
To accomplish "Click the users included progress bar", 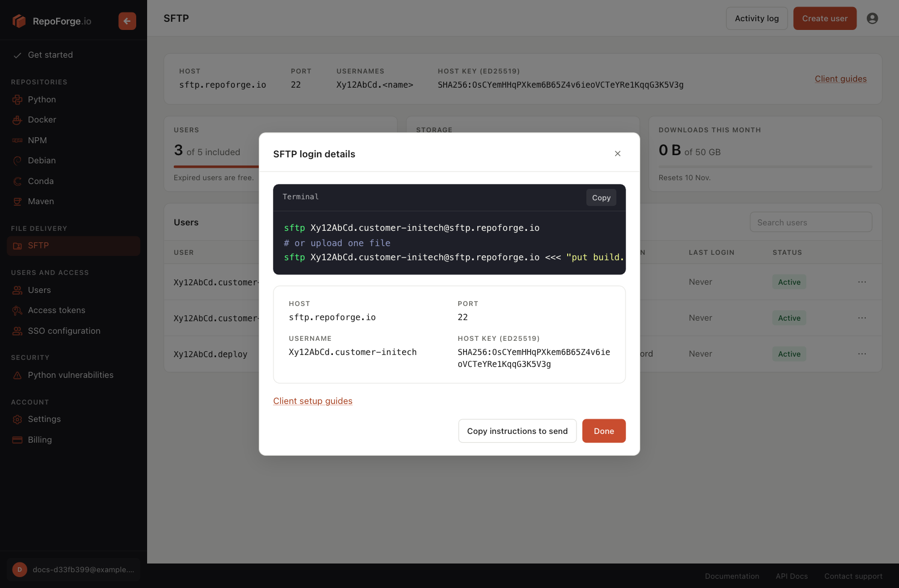I will pyautogui.click(x=216, y=167).
